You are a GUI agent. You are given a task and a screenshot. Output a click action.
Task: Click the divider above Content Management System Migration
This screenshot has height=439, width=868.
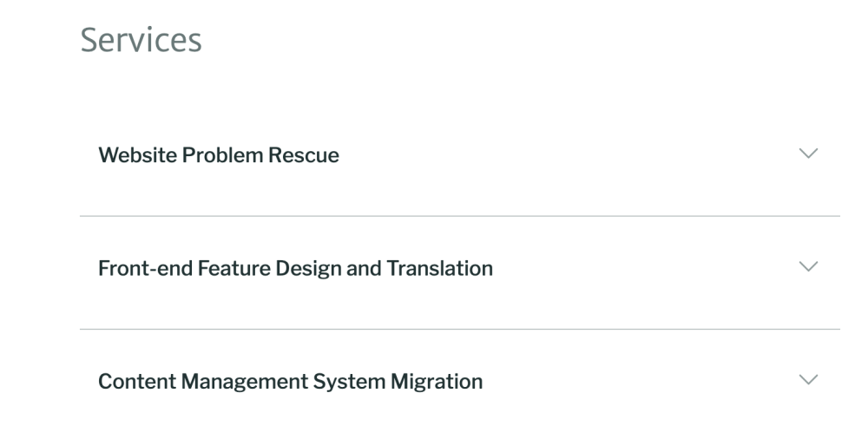coord(460,329)
